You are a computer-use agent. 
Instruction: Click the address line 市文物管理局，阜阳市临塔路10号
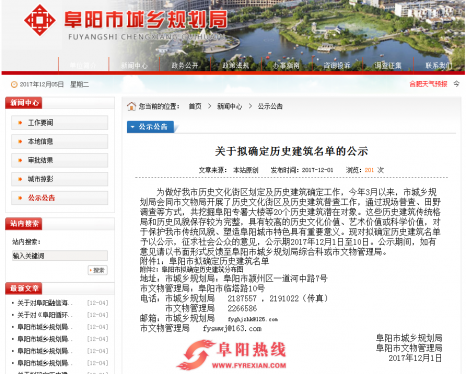(202, 288)
